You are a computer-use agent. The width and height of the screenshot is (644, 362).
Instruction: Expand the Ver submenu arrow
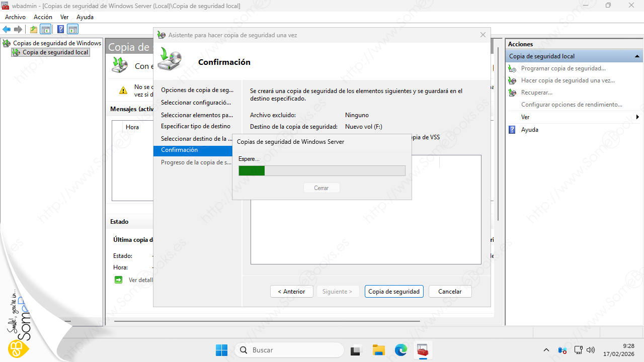point(637,117)
